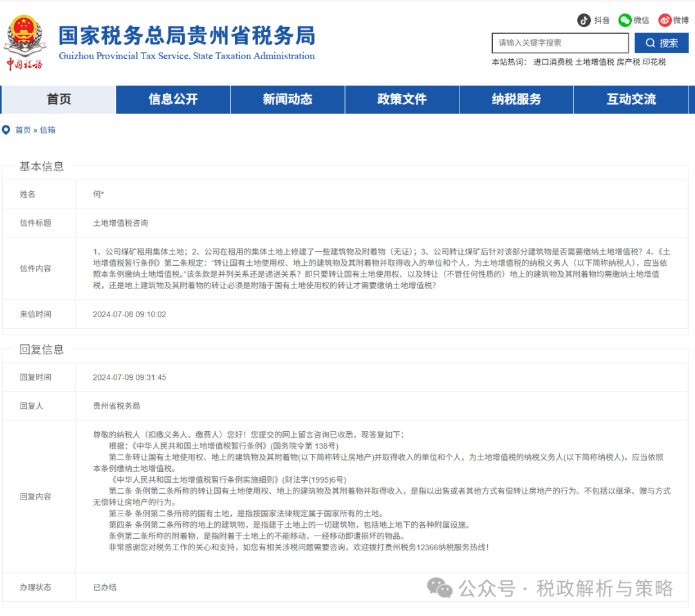
Task: Open the 房产税 hot word link
Action: [628, 62]
